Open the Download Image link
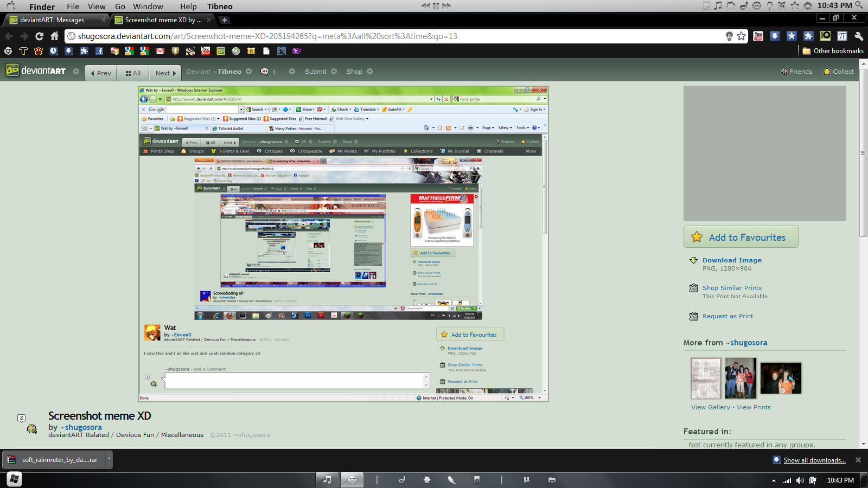Screen dimensions: 868x488 point(732,260)
